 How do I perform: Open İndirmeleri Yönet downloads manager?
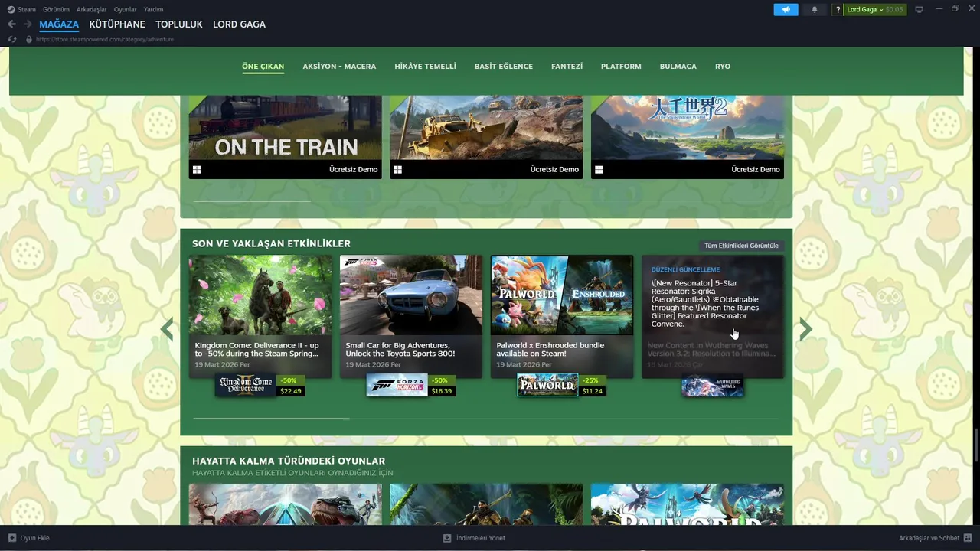tap(481, 538)
